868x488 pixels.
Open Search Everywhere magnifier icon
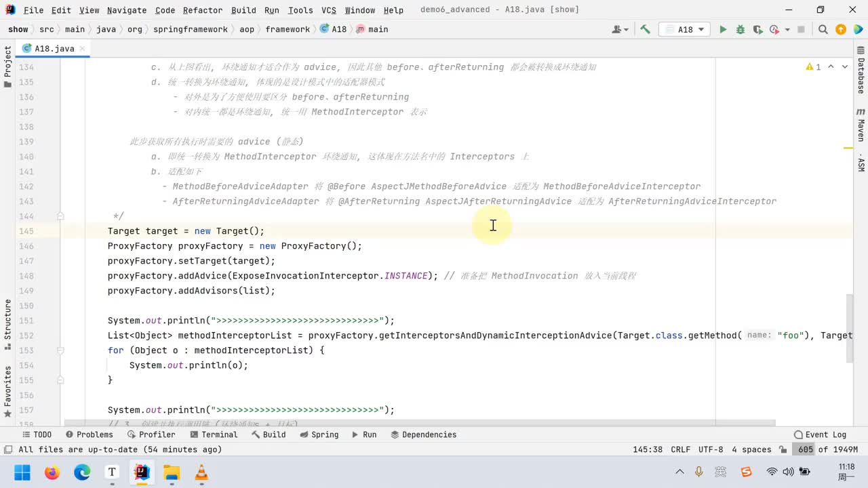click(x=823, y=29)
